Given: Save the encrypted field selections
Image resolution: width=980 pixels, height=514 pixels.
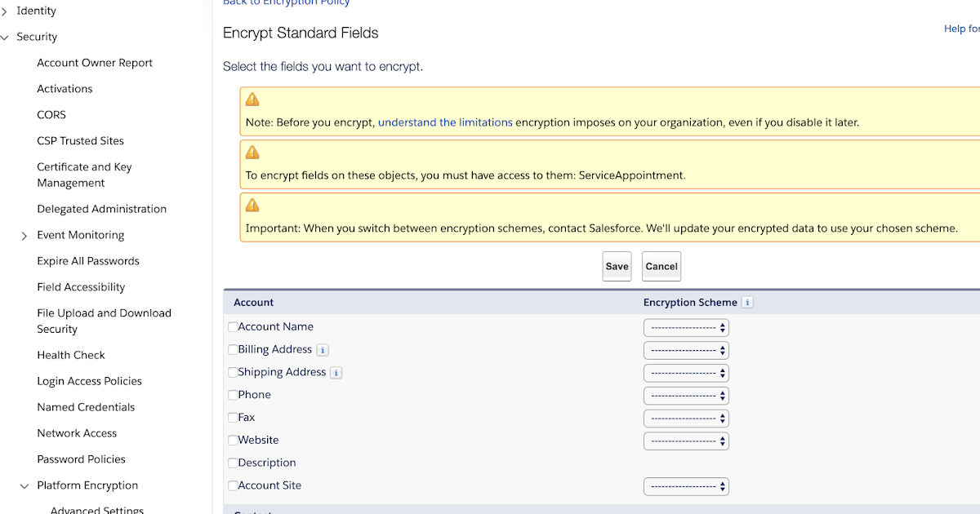Looking at the screenshot, I should (x=617, y=266).
